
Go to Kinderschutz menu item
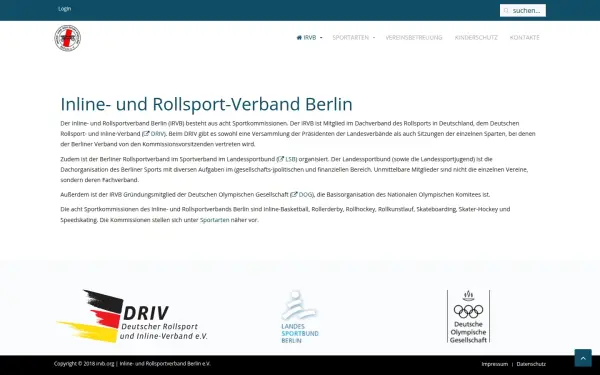(476, 38)
